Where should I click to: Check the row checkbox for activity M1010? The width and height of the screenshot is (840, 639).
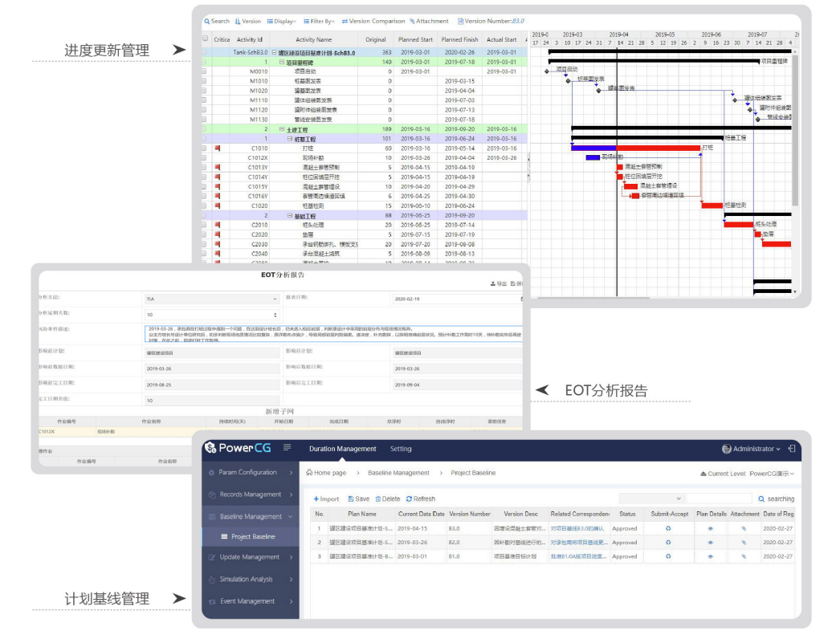pos(204,81)
